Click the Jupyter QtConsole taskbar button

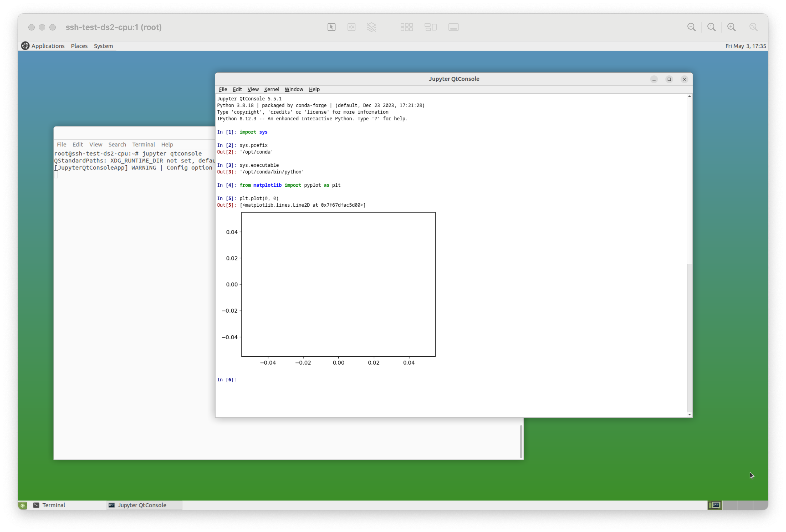coord(141,505)
